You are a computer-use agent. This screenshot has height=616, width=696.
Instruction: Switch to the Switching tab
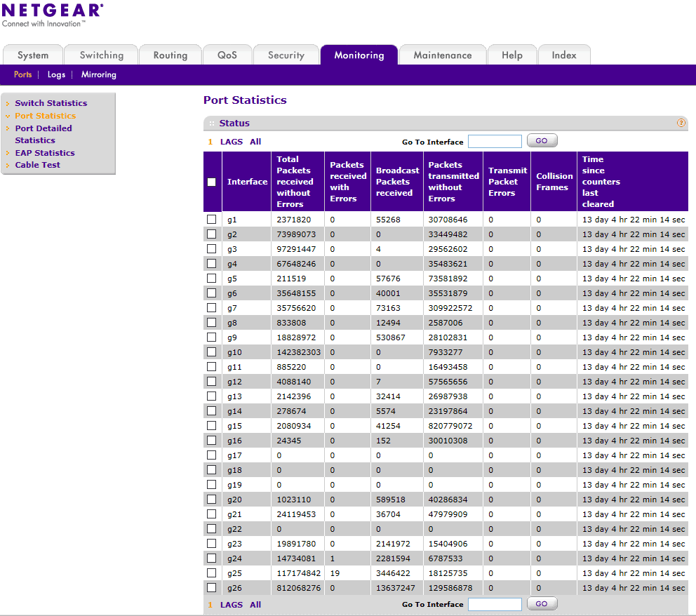pyautogui.click(x=101, y=55)
